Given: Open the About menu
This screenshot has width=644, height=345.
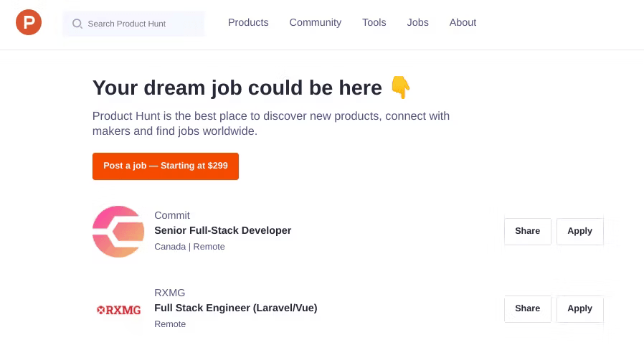Looking at the screenshot, I should click(463, 22).
